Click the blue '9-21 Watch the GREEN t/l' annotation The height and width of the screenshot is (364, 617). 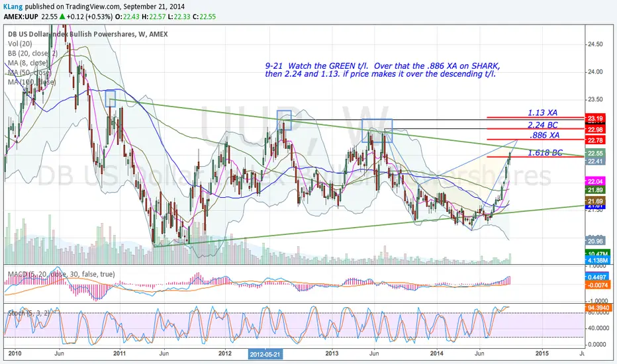(x=383, y=69)
